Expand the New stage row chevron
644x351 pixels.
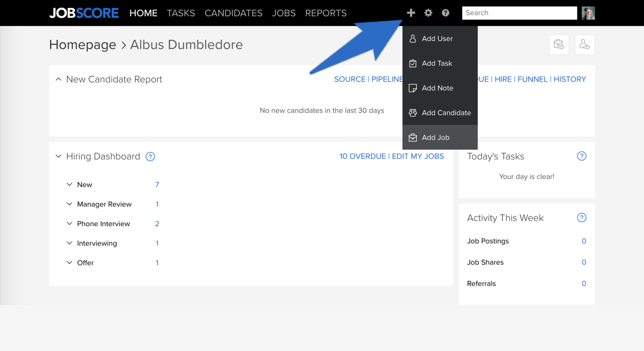tap(70, 185)
